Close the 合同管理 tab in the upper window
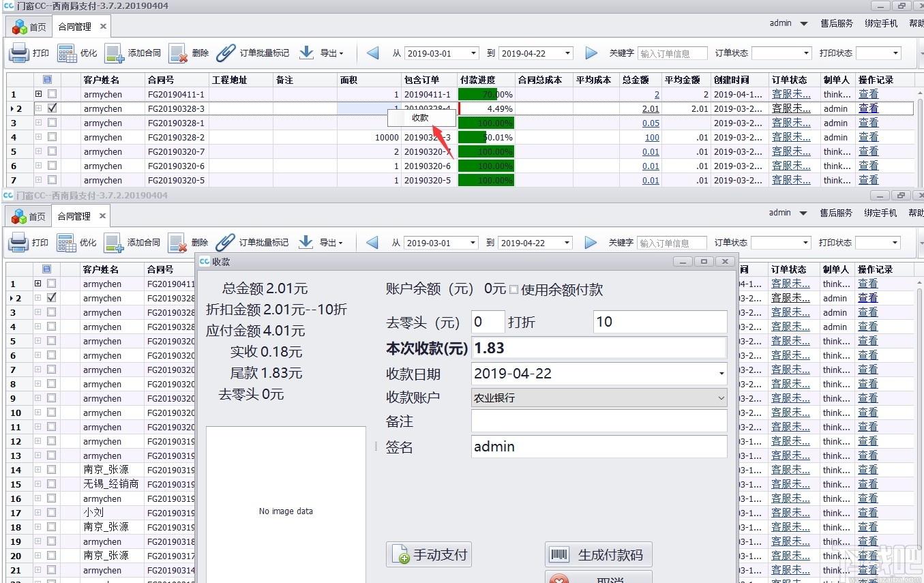924x583 pixels. [103, 27]
